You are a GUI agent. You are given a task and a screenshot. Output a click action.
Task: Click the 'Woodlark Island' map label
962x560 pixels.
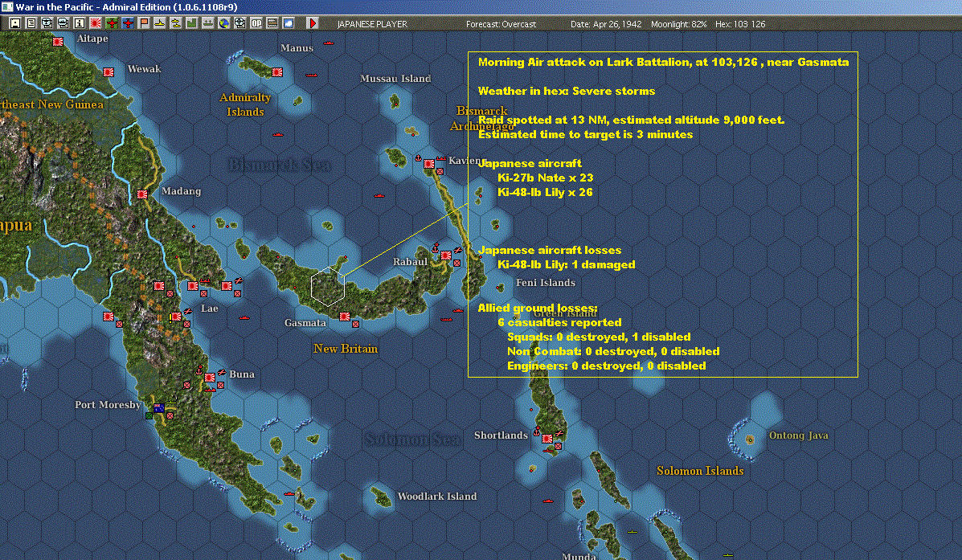pos(437,497)
